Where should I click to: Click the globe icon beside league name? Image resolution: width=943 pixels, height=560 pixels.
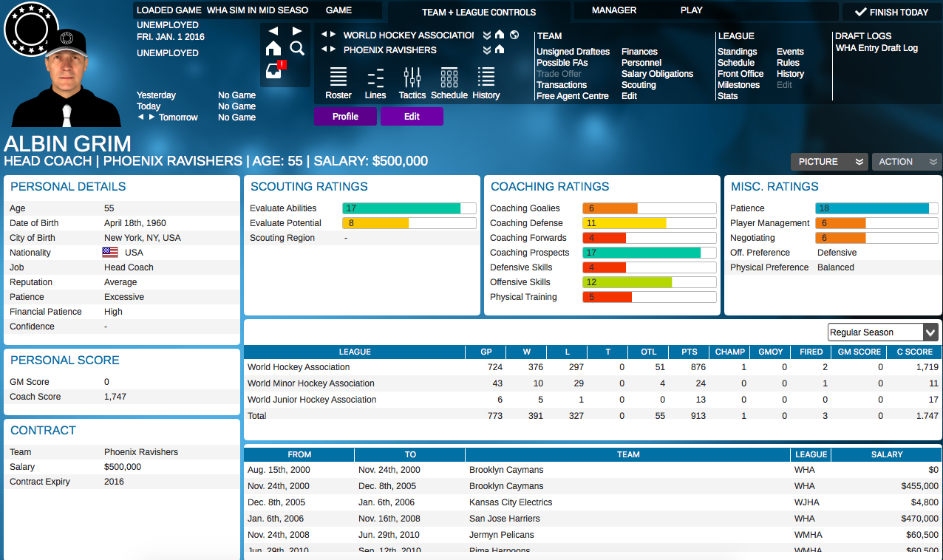click(514, 35)
